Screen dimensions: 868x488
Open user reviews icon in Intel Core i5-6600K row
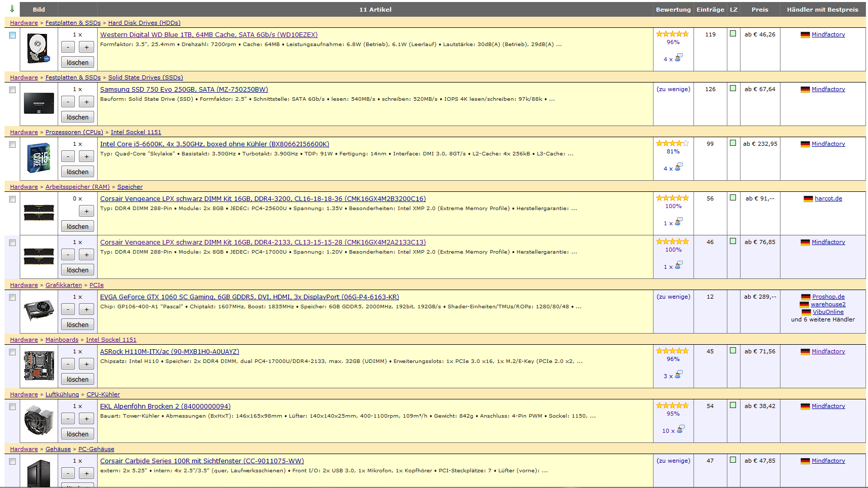coord(679,167)
